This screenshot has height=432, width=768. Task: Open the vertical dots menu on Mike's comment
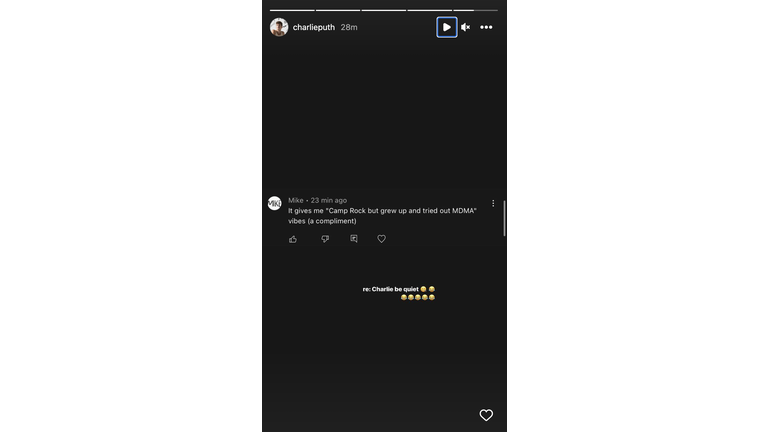pos(493,203)
